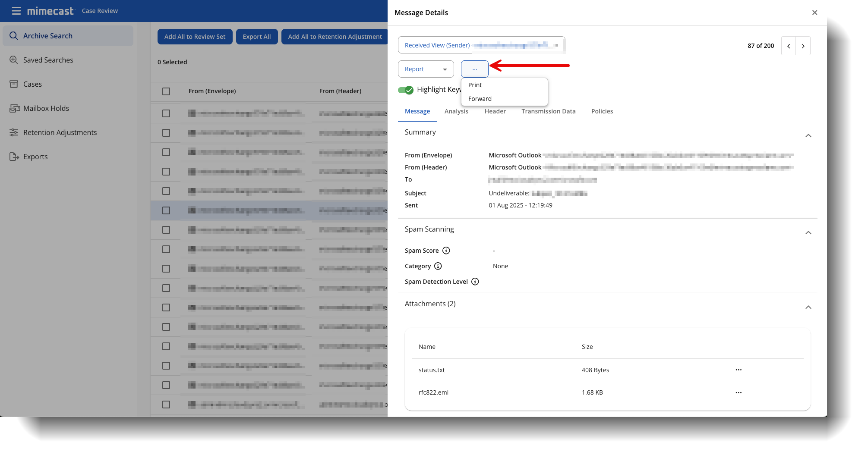Click the Spam Score info icon
This screenshot has height=458, width=868.
coord(446,251)
